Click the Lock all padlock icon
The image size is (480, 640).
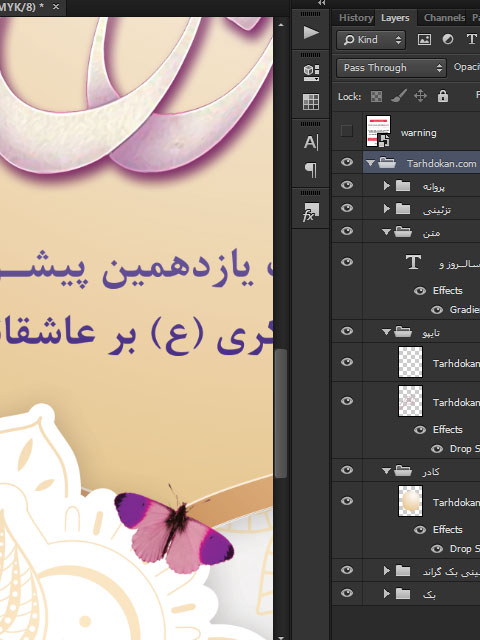point(443,96)
